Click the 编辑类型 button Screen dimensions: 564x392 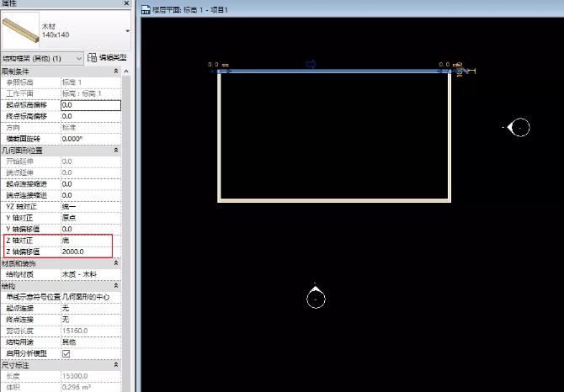pyautogui.click(x=107, y=57)
